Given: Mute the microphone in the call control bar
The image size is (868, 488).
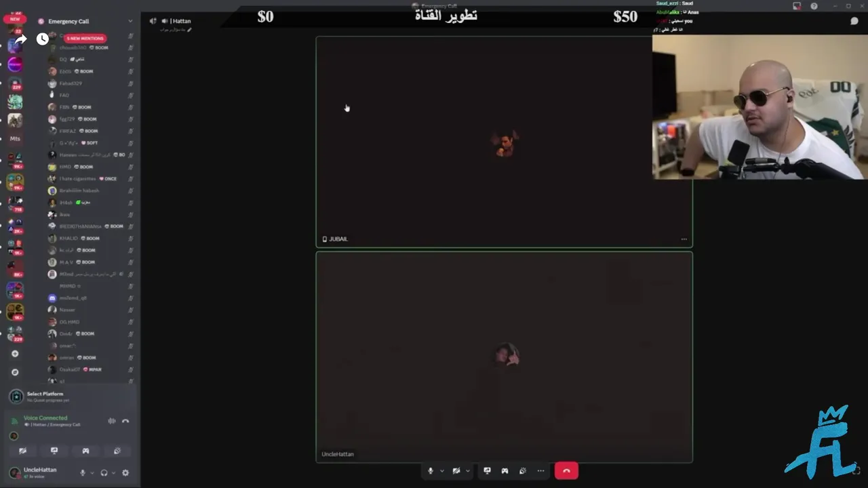Looking at the screenshot, I should pyautogui.click(x=430, y=470).
